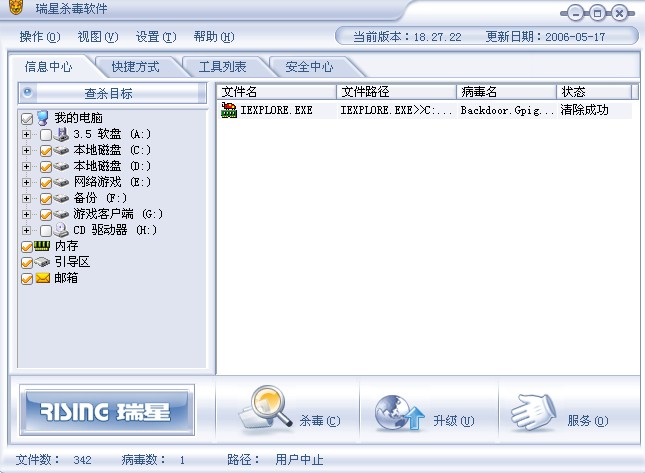Viewport: 645px width, 473px height.
Task: Expand the local disk C: node
Action: 26,151
